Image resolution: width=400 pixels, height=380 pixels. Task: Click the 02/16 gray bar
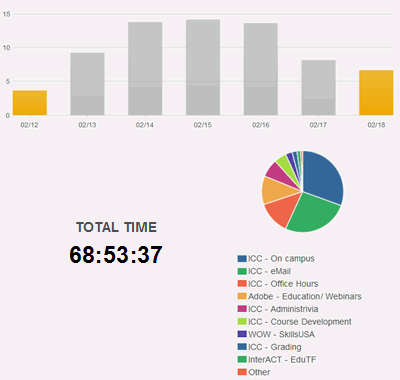coord(261,69)
